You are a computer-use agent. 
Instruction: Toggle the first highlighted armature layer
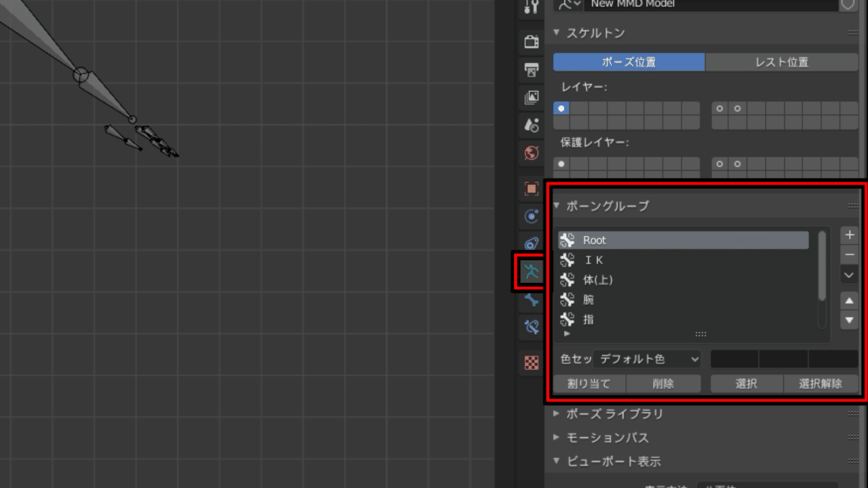pos(561,108)
